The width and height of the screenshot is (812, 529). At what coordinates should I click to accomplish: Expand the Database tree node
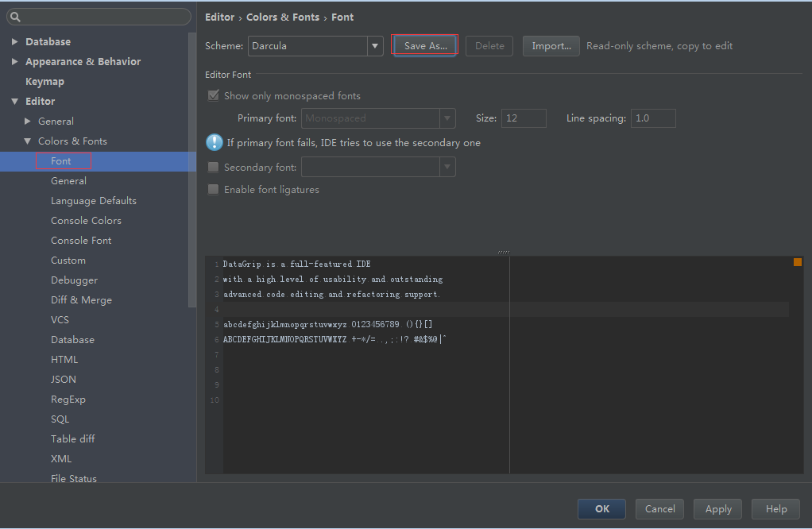pos(14,41)
